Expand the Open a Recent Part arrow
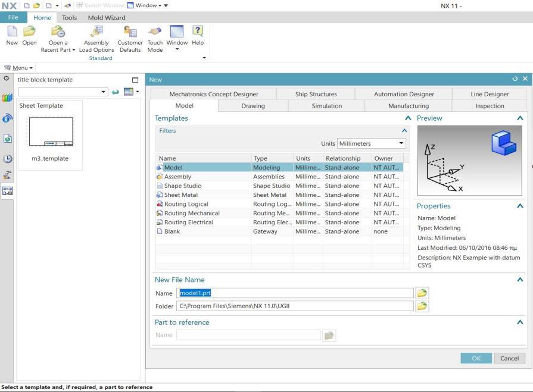 tap(73, 50)
